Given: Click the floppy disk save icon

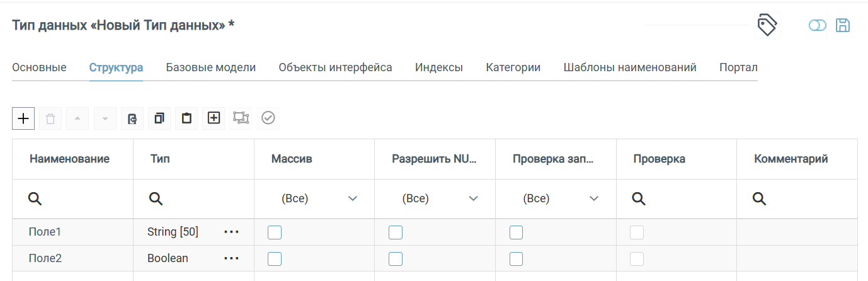Looking at the screenshot, I should pyautogui.click(x=842, y=26).
